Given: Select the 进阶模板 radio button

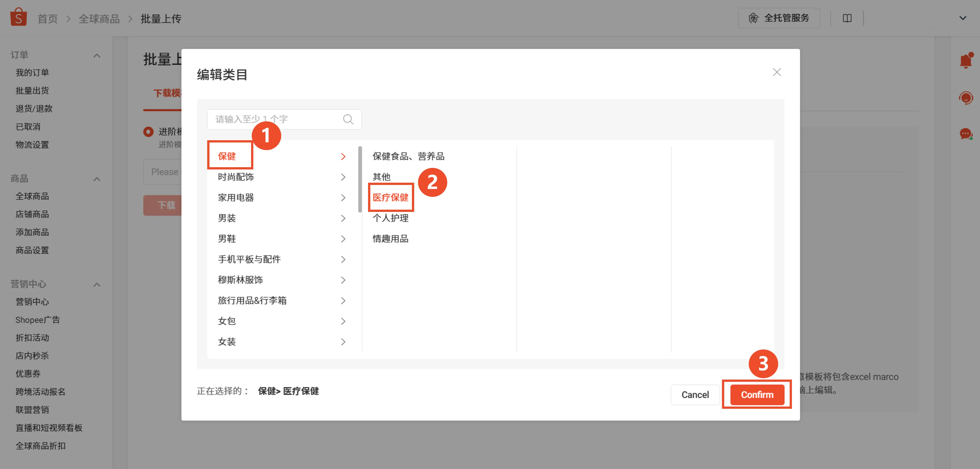Looking at the screenshot, I should point(148,131).
